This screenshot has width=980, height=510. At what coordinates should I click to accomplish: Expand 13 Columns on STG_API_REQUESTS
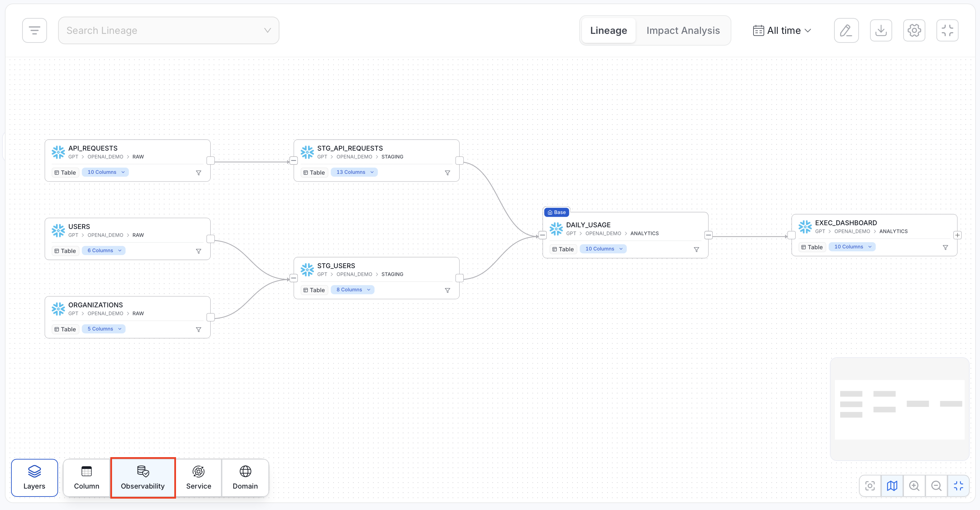point(354,172)
